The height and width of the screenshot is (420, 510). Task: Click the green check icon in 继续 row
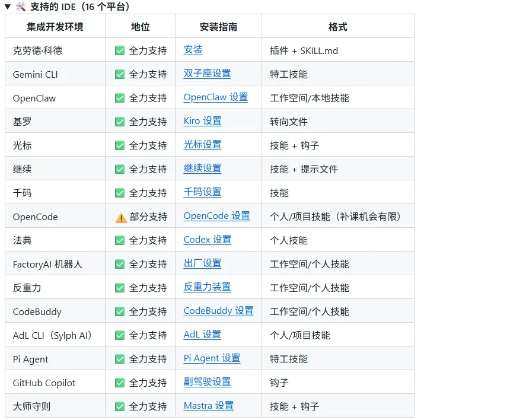(120, 169)
